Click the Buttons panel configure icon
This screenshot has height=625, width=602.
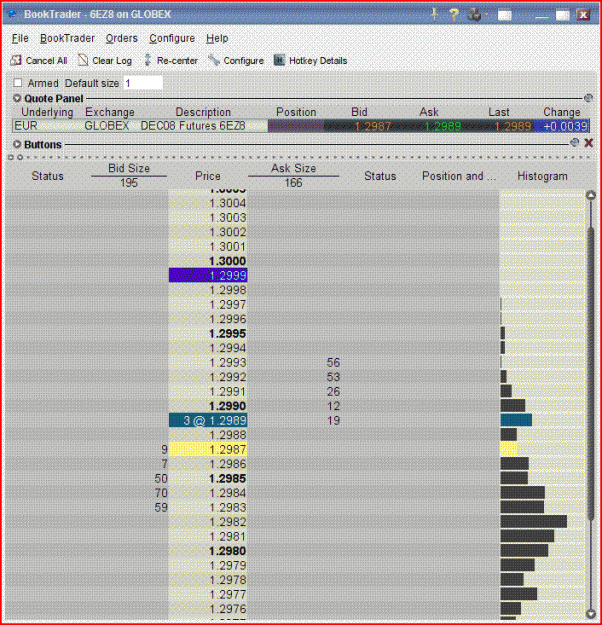point(574,142)
